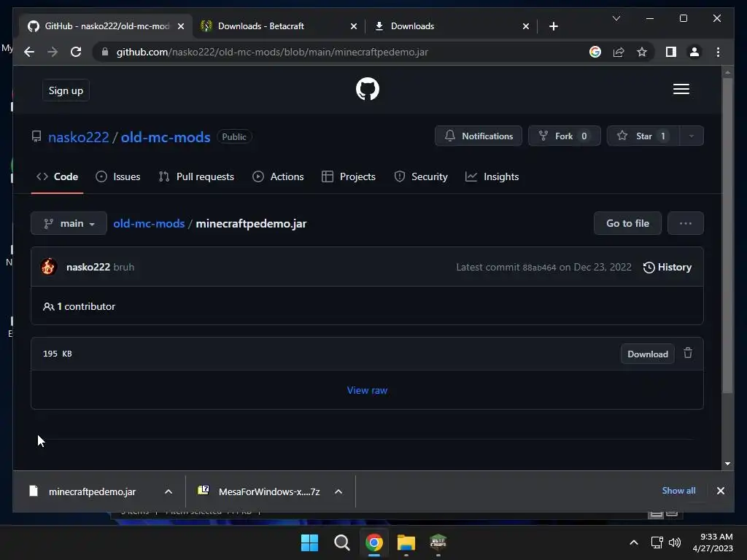
Task: View file commit History
Action: (667, 267)
